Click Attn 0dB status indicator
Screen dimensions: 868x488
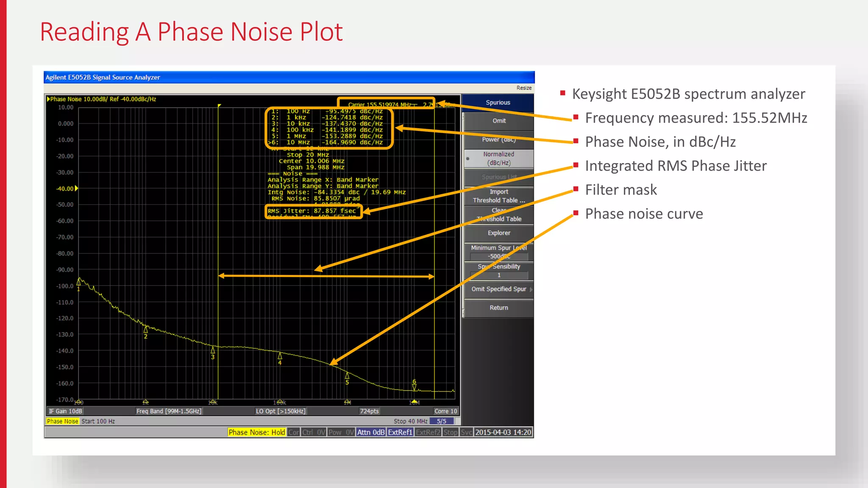point(371,433)
